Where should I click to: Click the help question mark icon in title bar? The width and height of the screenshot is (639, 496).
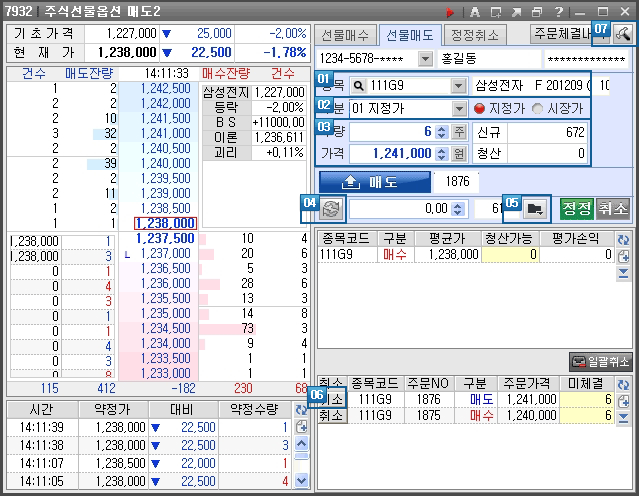click(x=558, y=11)
